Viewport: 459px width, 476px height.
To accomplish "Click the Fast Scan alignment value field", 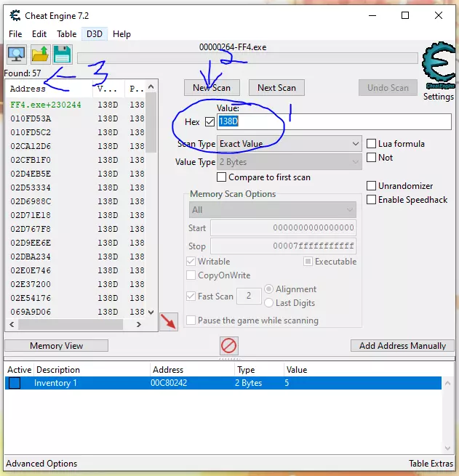I will (249, 296).
